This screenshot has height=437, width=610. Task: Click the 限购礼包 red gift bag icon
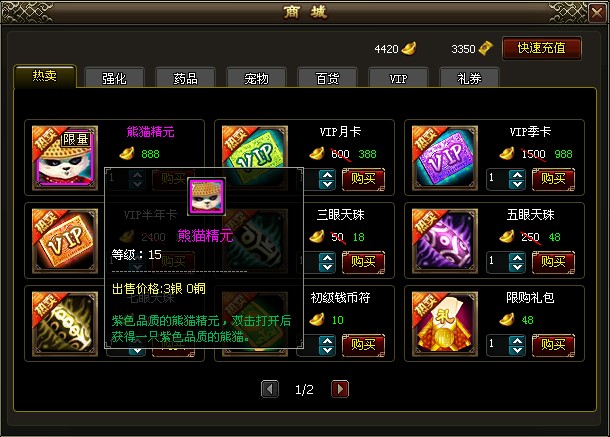[445, 324]
